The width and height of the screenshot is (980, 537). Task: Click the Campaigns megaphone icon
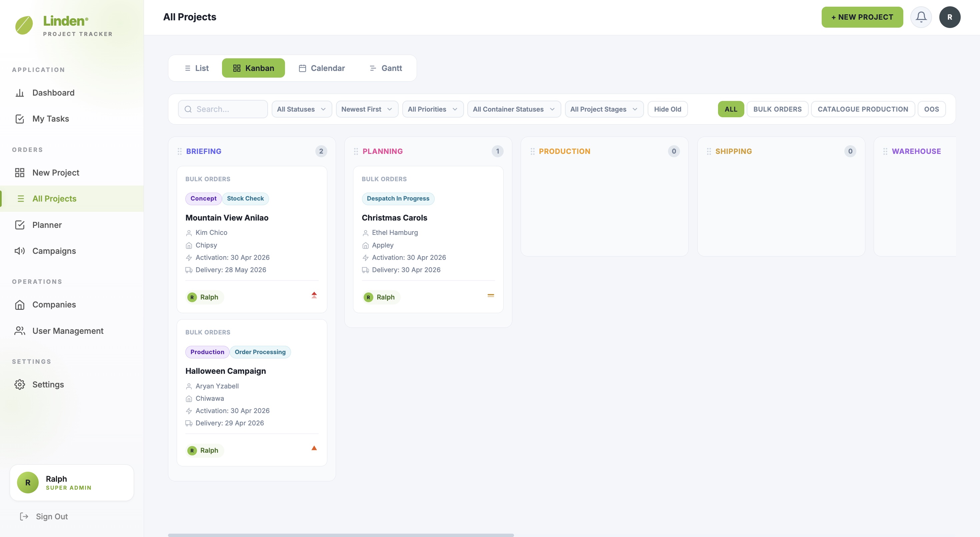click(x=20, y=251)
